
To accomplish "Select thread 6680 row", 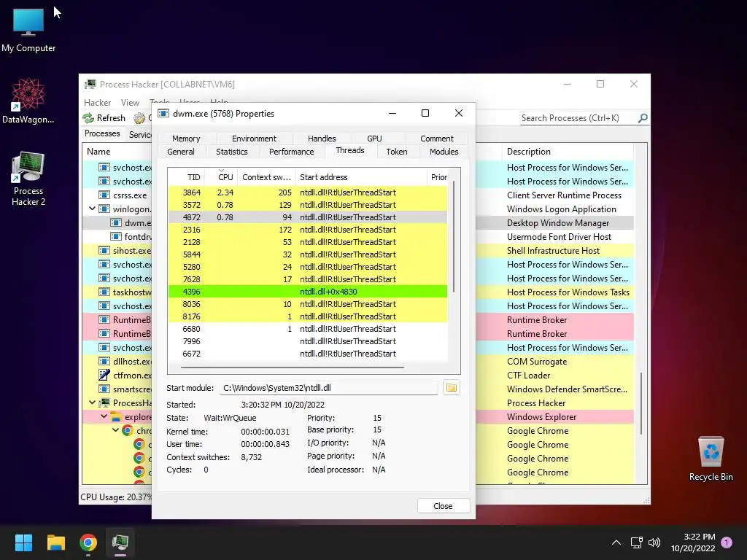I will coord(308,329).
